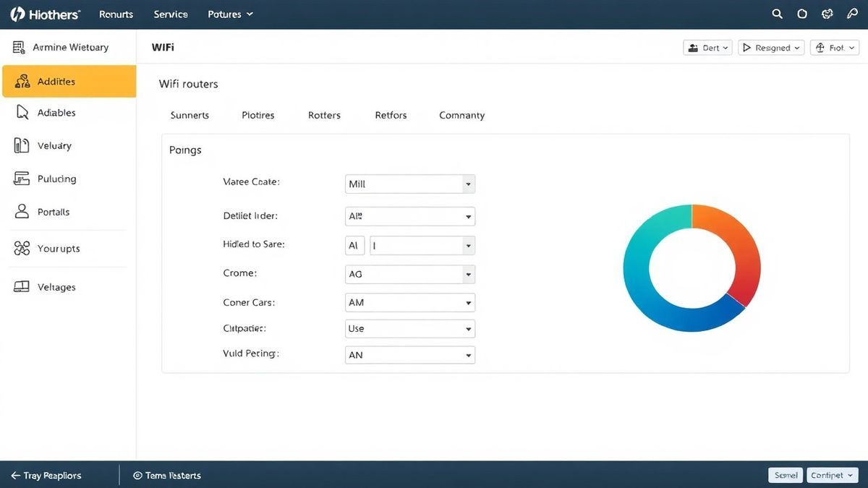868x488 pixels.
Task: Open the Cirtpatier dropdown showing Use
Action: pyautogui.click(x=410, y=328)
